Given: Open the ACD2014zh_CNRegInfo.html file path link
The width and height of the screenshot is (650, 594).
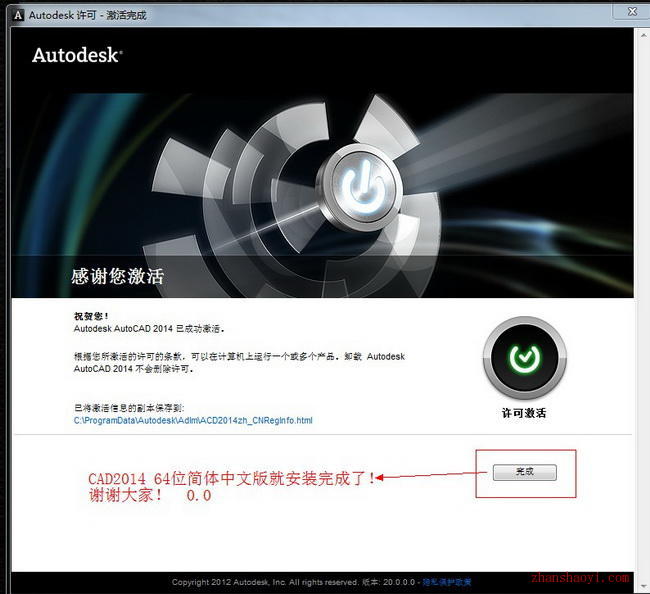Looking at the screenshot, I should pyautogui.click(x=193, y=420).
